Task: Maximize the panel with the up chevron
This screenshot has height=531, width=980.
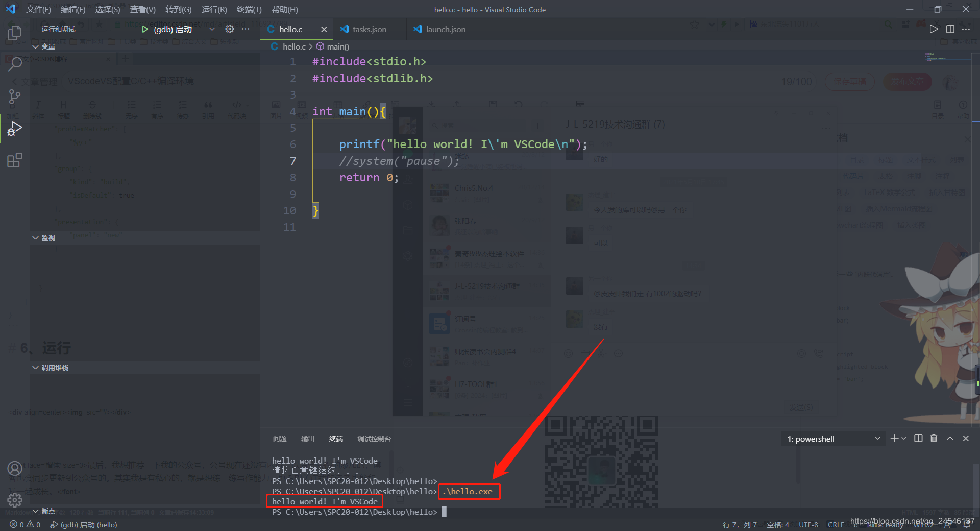Action: tap(950, 438)
